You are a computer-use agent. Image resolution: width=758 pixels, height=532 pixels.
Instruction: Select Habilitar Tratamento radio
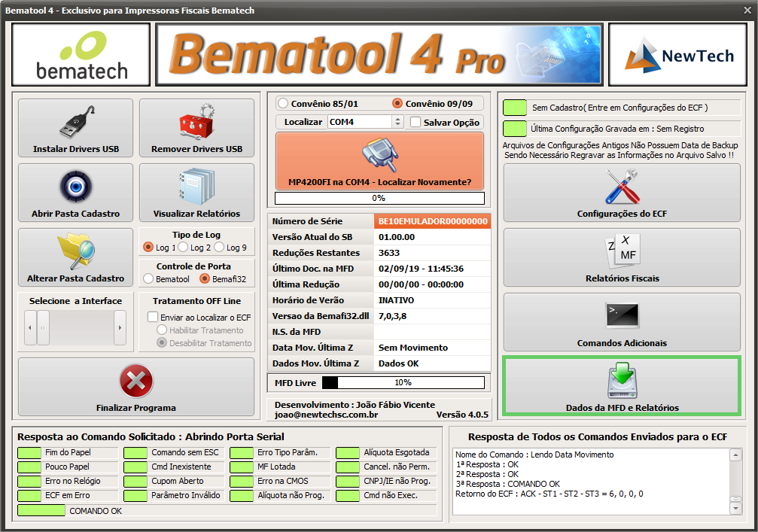[162, 330]
